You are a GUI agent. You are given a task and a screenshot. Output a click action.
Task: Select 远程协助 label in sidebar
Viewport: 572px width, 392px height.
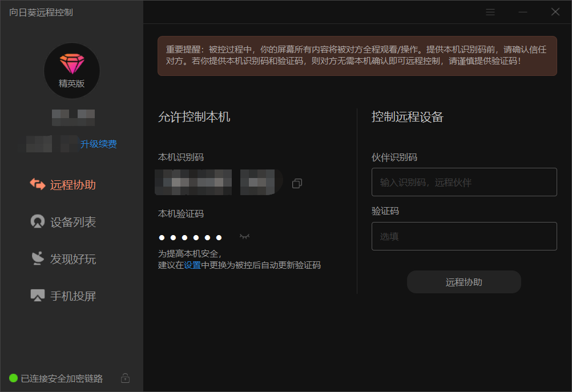(x=72, y=185)
